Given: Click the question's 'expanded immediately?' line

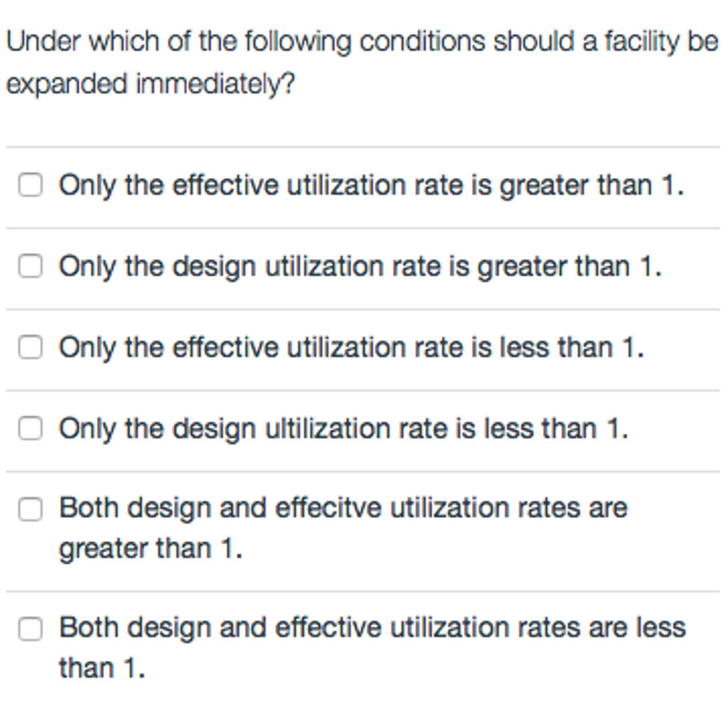Looking at the screenshot, I should click(150, 85).
